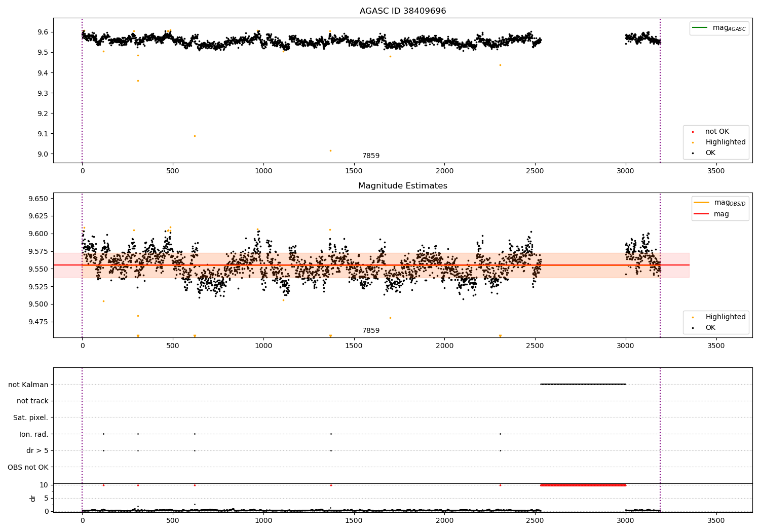Click the OBS not OK axis label
The height and width of the screenshot is (532, 760).
(x=28, y=467)
